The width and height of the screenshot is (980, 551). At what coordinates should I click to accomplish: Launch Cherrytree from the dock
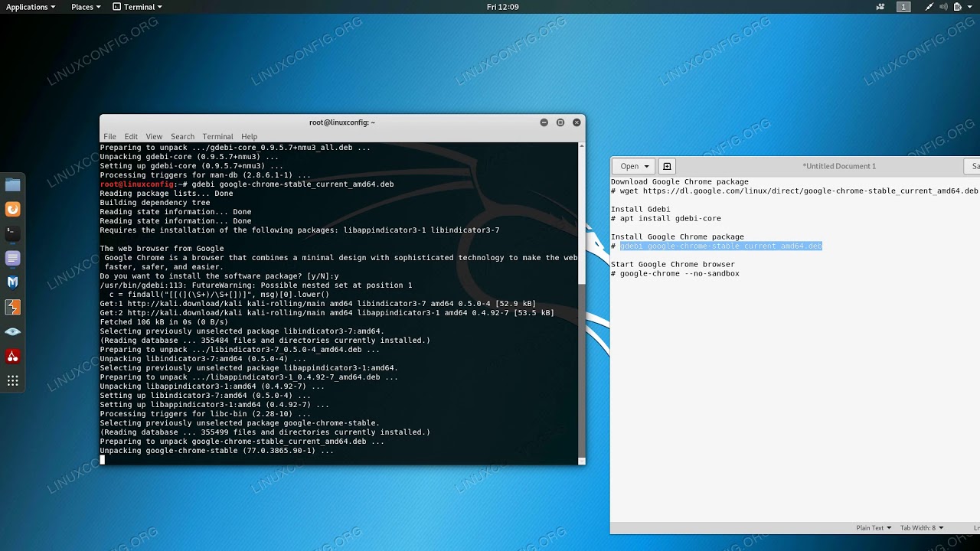pos(12,356)
